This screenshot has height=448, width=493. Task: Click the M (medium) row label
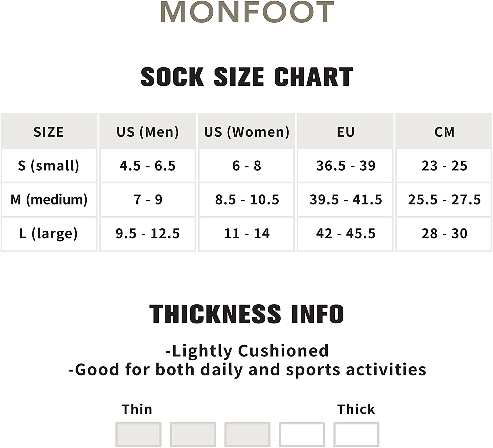click(49, 200)
